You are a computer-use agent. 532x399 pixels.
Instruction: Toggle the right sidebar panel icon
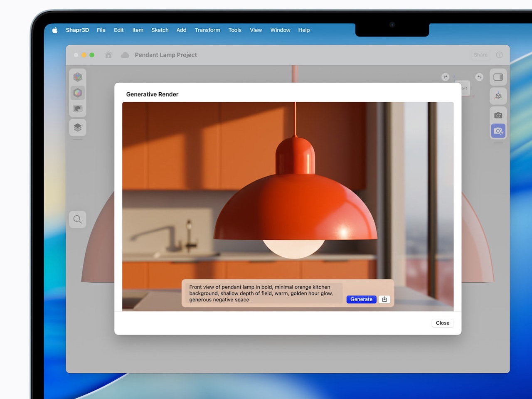pyautogui.click(x=498, y=77)
